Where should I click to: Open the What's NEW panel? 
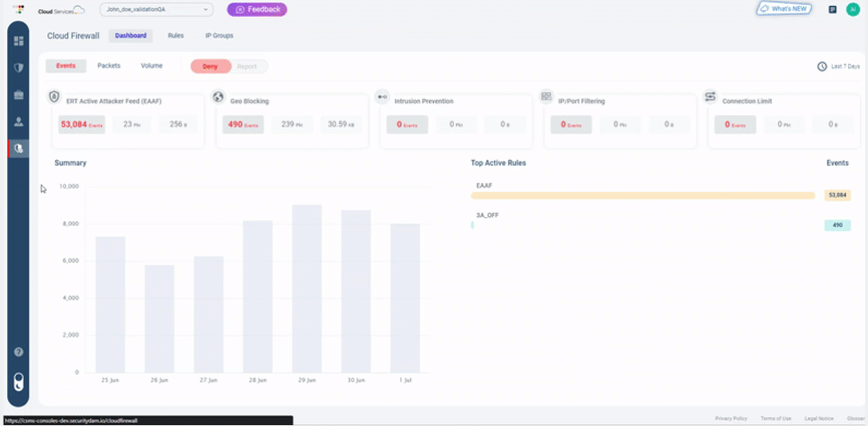pos(782,9)
